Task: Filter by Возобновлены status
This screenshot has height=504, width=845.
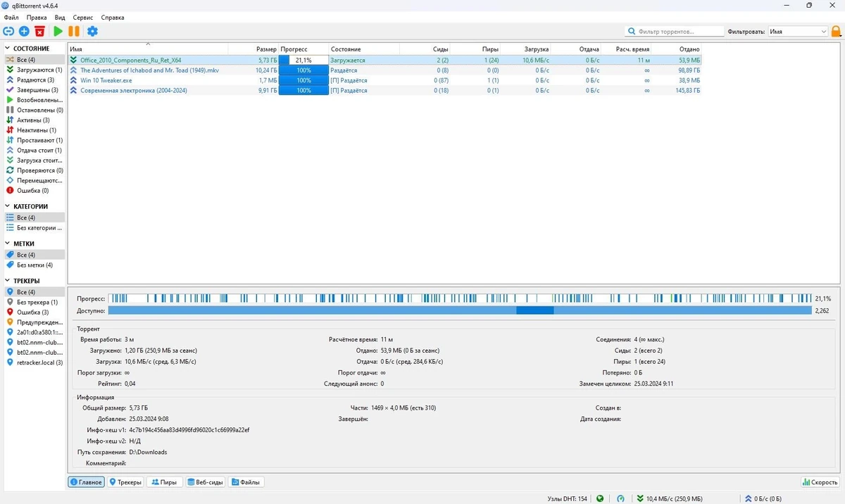Action: coord(35,100)
